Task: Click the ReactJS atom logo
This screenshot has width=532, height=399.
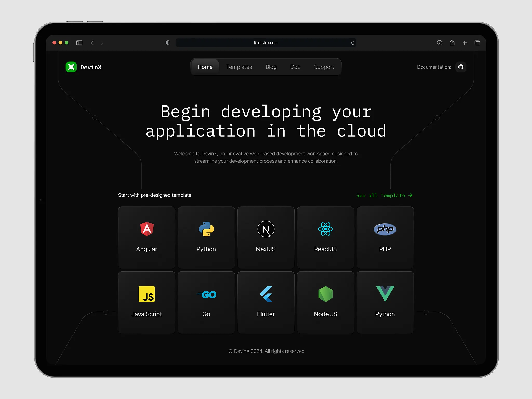Action: (325, 229)
